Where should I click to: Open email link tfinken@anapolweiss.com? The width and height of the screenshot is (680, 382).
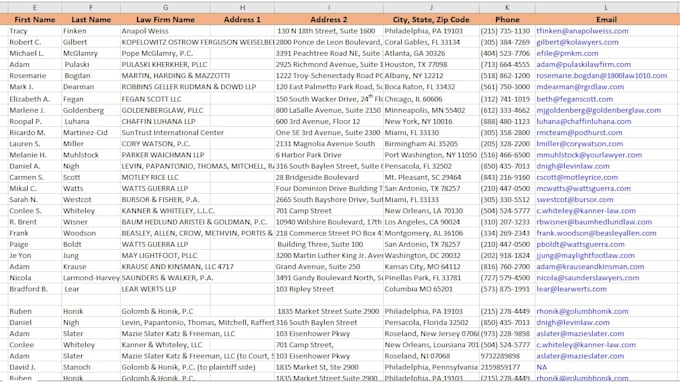582,31
